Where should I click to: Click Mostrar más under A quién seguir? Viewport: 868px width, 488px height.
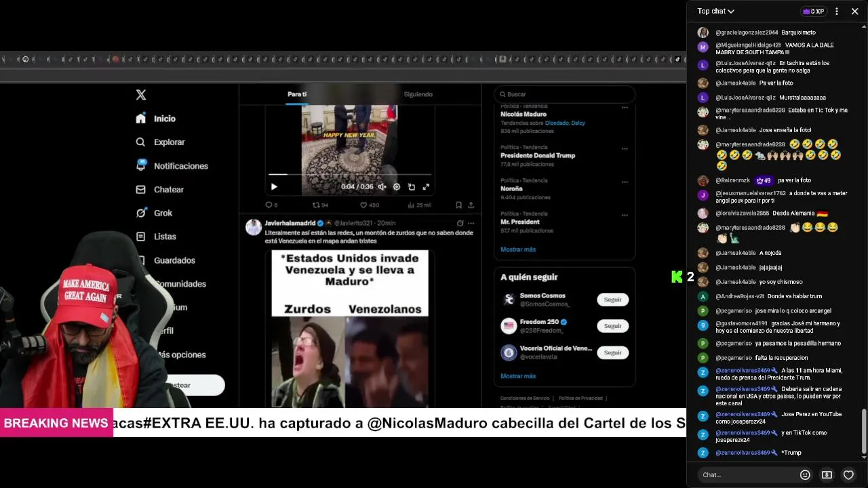518,376
